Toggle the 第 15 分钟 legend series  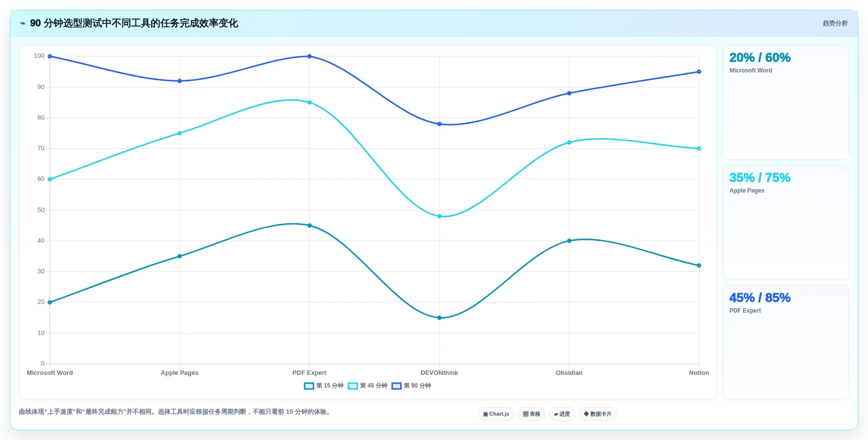click(324, 386)
